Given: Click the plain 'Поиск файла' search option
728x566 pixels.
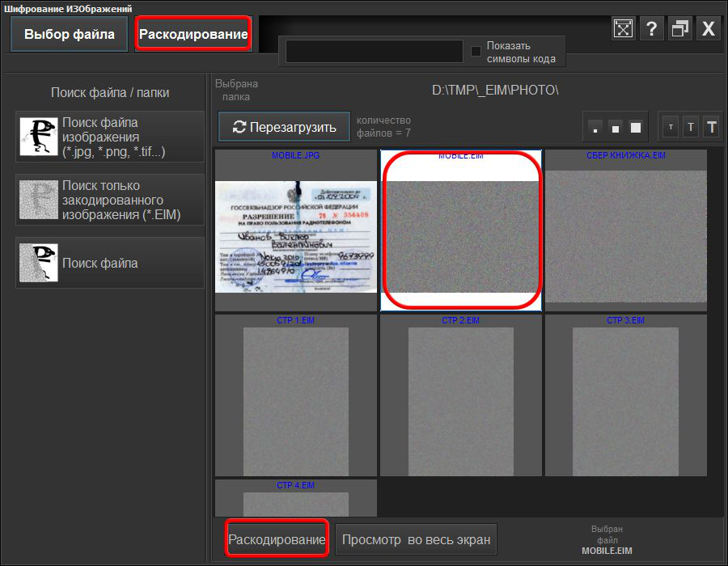Looking at the screenshot, I should click(110, 263).
